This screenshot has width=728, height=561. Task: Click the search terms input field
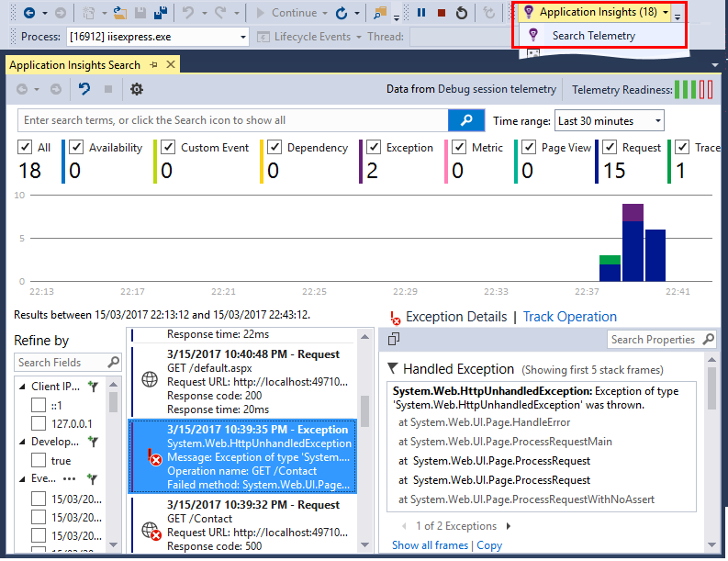pos(233,120)
